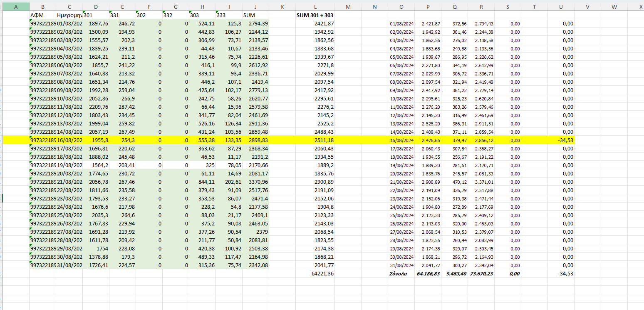Click the Ημερομην header cell

[x=69, y=15]
